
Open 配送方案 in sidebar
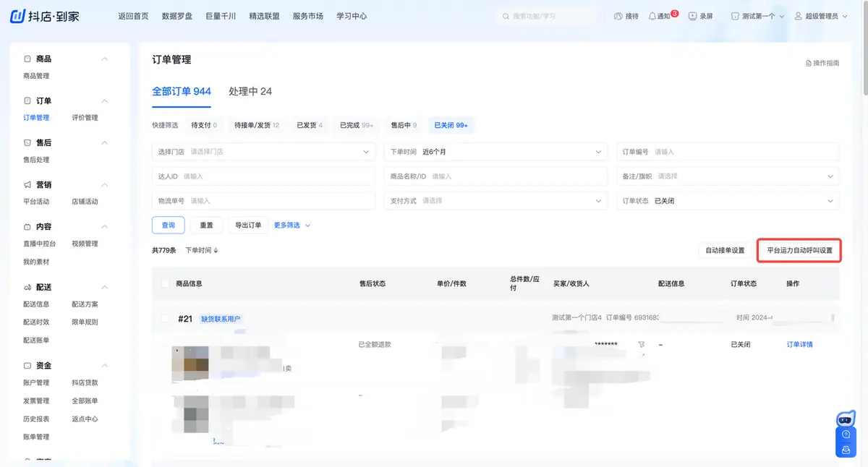tap(85, 304)
